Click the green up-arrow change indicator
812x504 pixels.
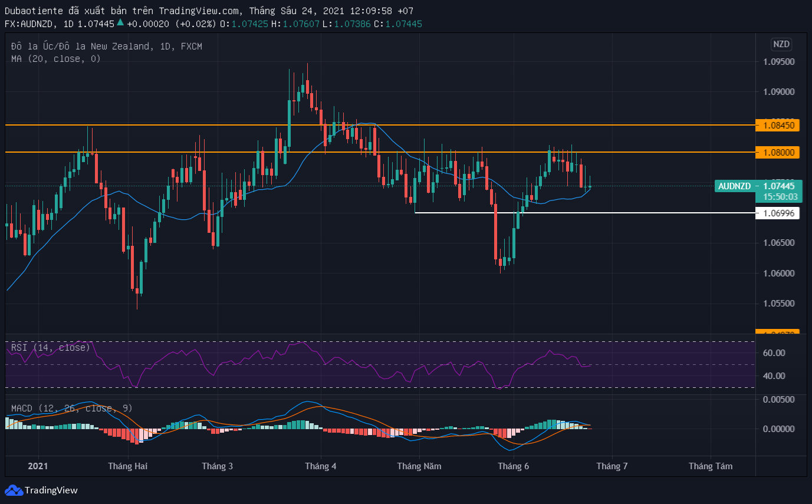click(x=120, y=22)
